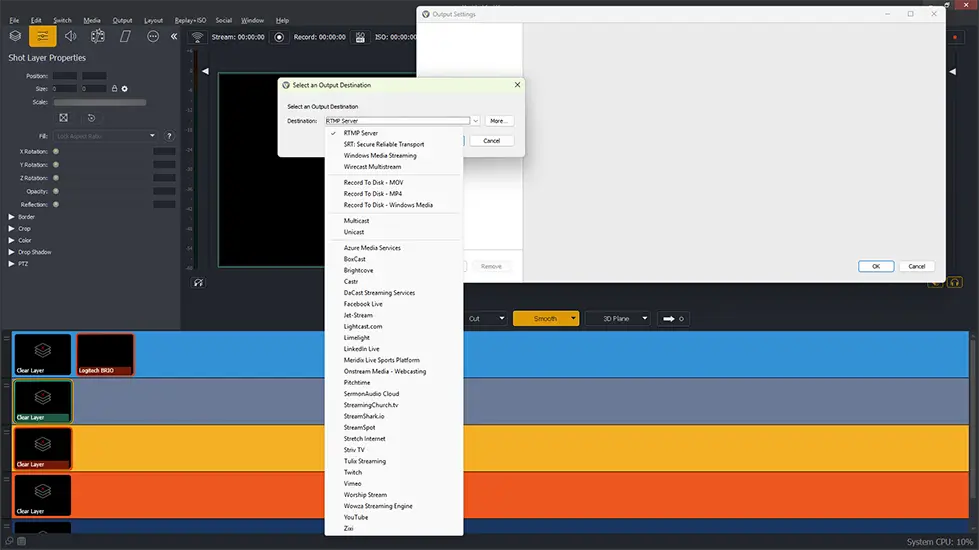
Task: Select Clear Layer shot in gray layer
Action: (42, 401)
